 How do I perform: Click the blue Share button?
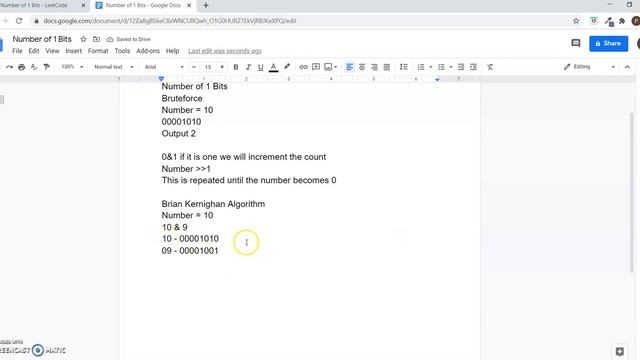click(608, 43)
